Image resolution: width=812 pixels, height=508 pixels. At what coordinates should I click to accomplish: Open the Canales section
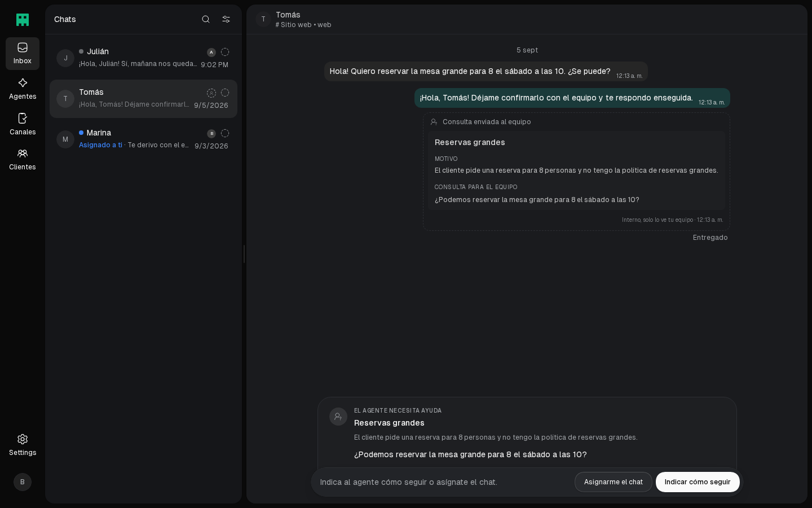click(23, 125)
